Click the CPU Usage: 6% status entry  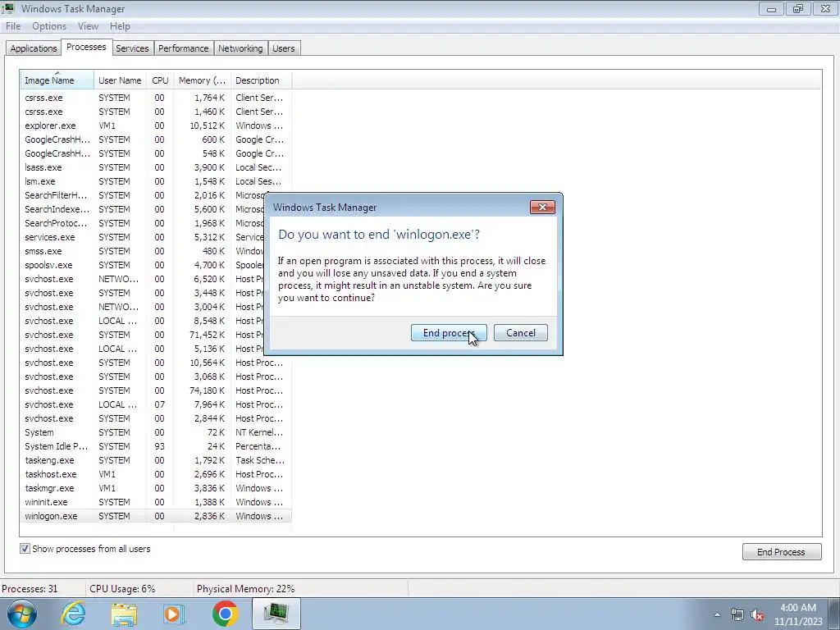point(122,589)
